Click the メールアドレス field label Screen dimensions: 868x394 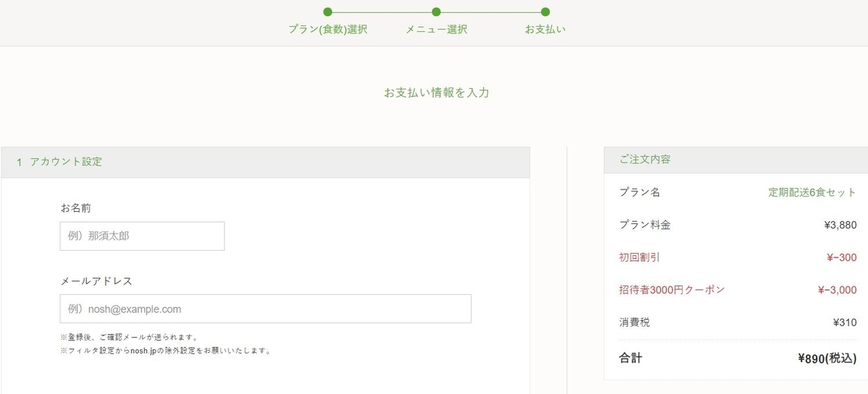coord(96,280)
